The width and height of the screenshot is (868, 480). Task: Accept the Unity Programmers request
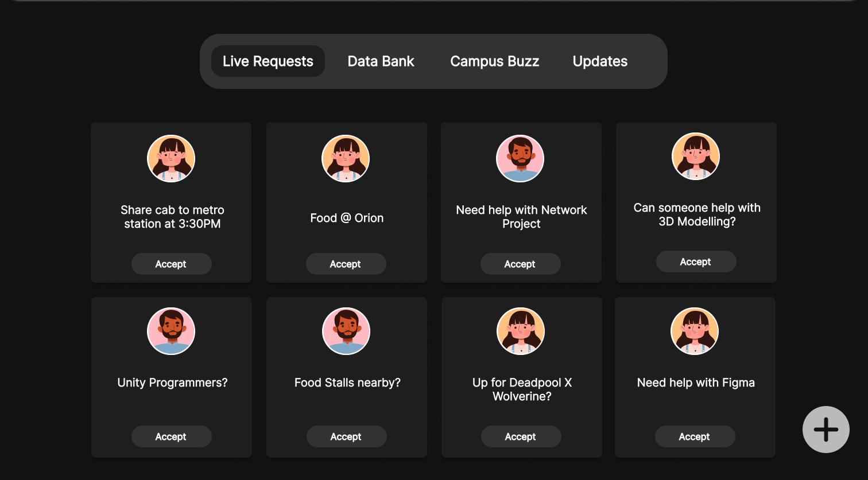(171, 436)
